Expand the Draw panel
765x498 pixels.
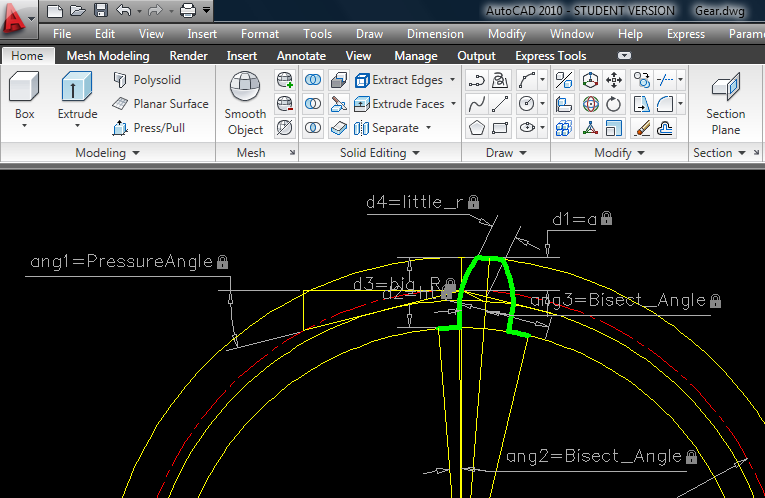tap(506, 153)
